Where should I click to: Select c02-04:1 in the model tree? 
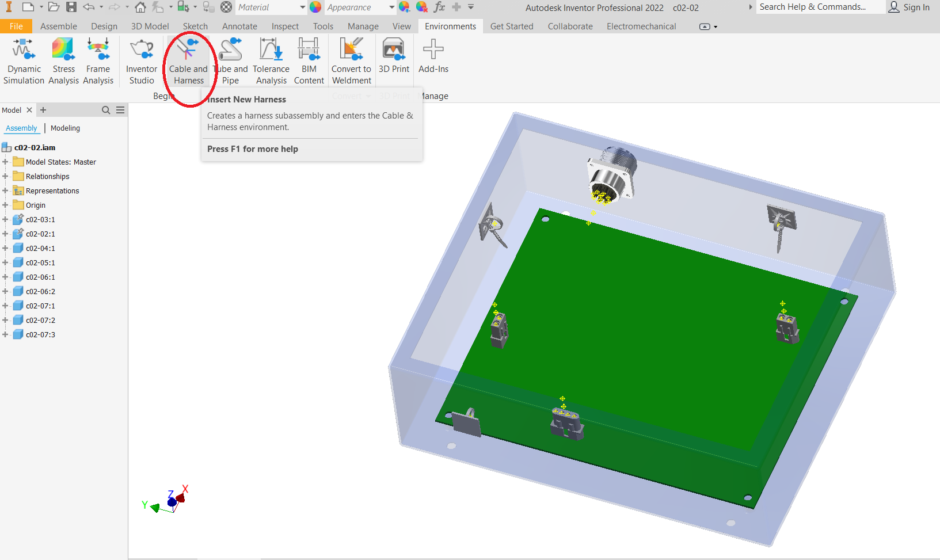pos(40,248)
